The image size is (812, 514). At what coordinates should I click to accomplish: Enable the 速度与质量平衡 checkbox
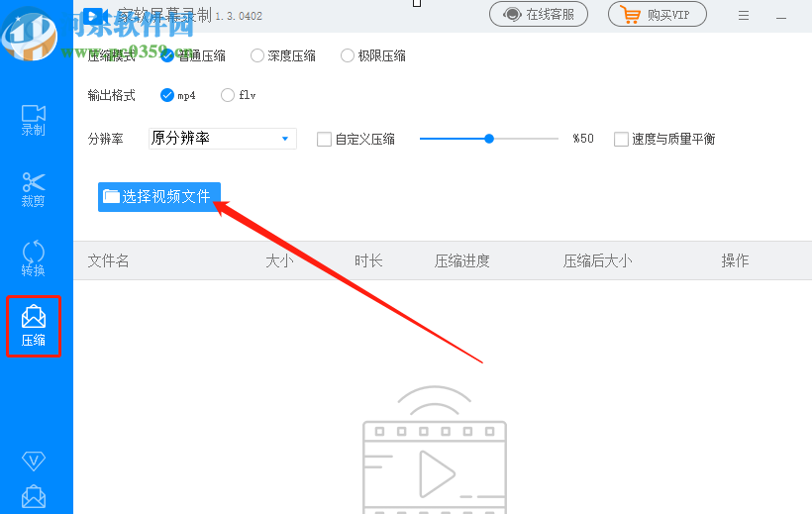[621, 139]
